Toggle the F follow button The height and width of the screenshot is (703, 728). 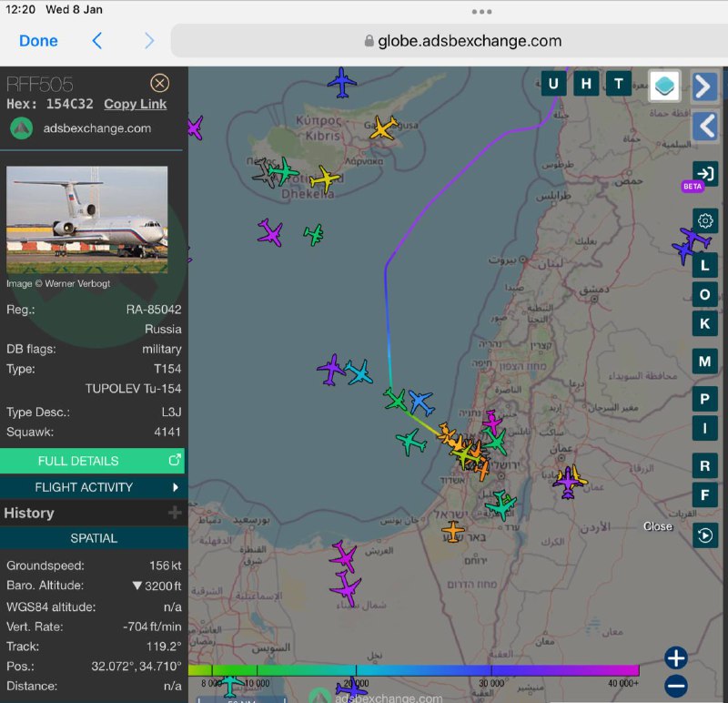704,494
